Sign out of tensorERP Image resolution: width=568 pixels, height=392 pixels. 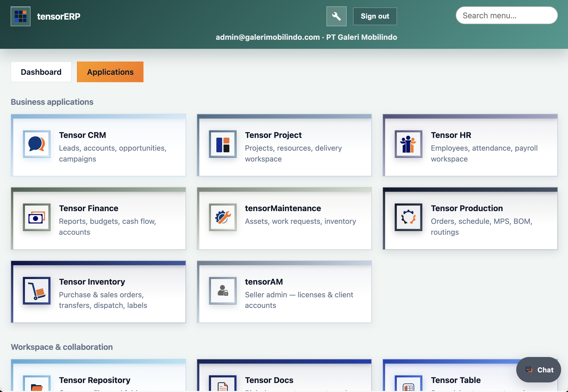pos(375,16)
